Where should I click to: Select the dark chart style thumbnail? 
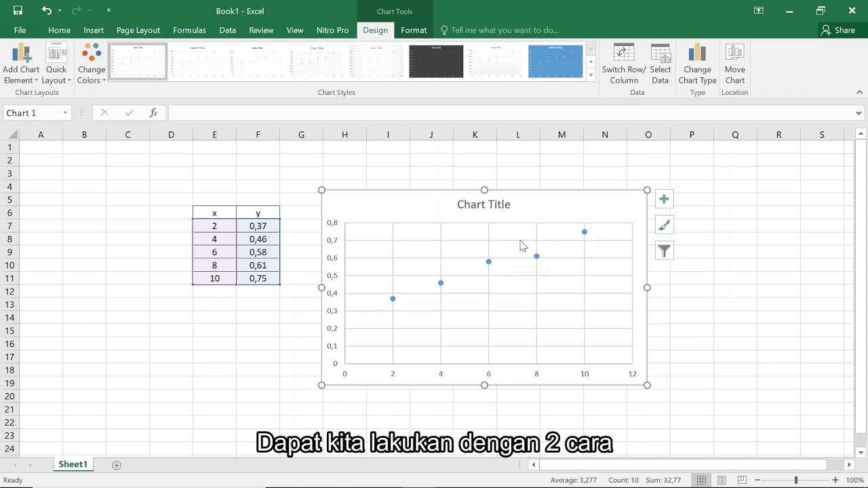436,62
